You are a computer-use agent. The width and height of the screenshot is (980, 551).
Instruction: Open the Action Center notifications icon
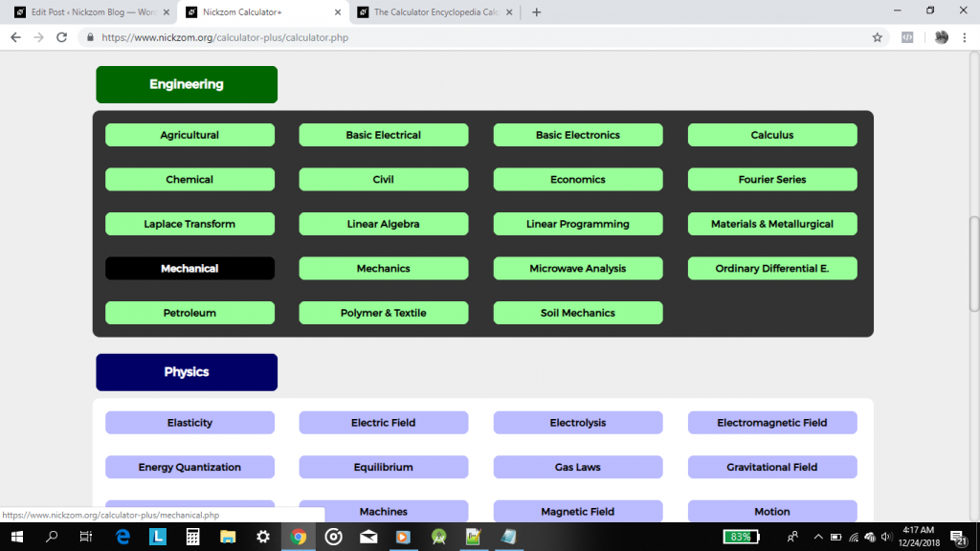point(959,537)
